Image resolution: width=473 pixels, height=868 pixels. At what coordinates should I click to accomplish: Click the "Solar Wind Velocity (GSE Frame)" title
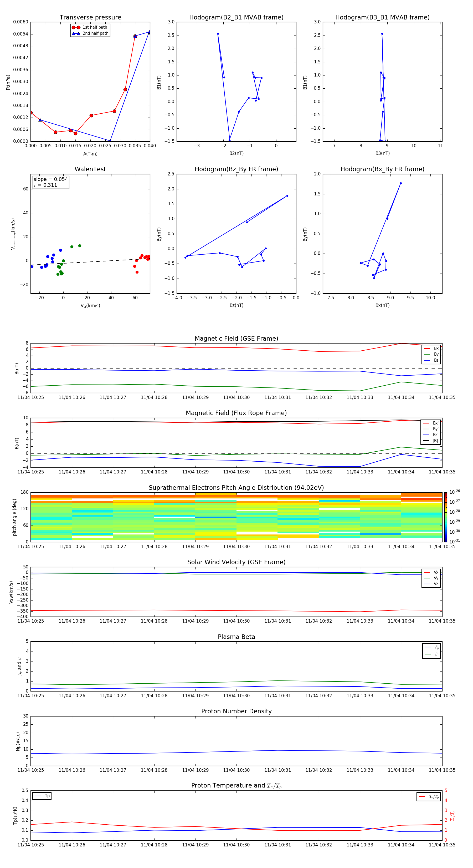pos(236,562)
